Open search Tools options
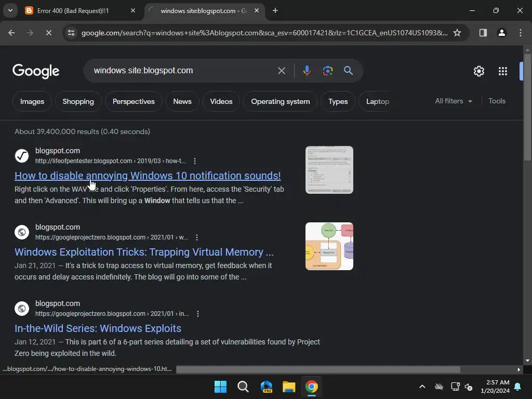The width and height of the screenshot is (532, 399). tap(497, 101)
